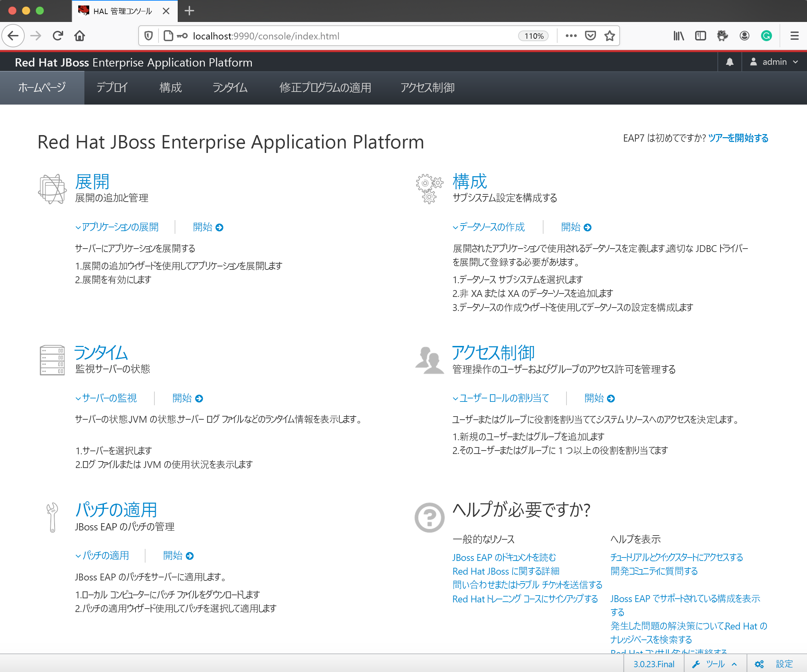The image size is (807, 672).
Task: Open the 構成 navigation tab
Action: coord(170,87)
